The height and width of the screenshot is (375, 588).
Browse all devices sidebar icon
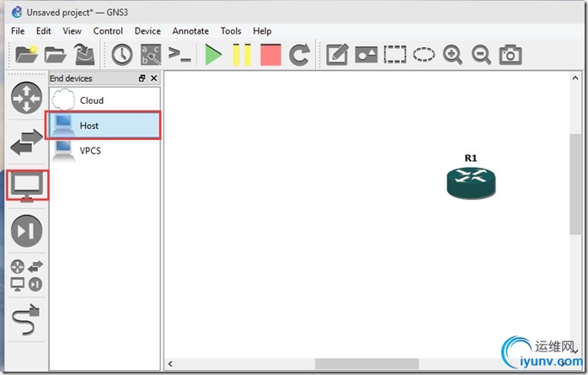click(x=27, y=276)
